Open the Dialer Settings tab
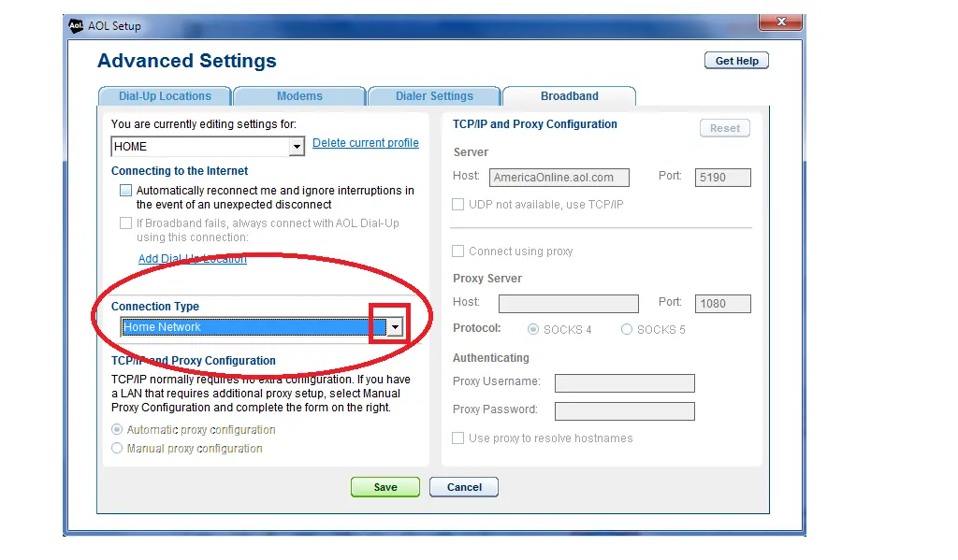The image size is (958, 560). (x=434, y=96)
